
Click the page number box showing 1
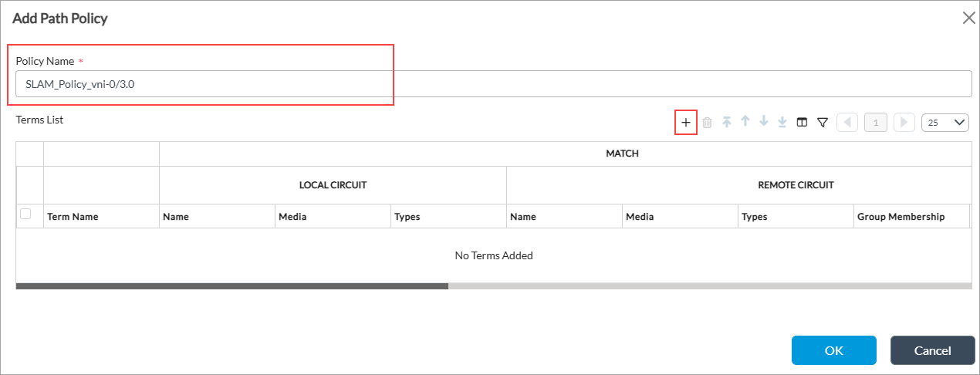(x=876, y=122)
